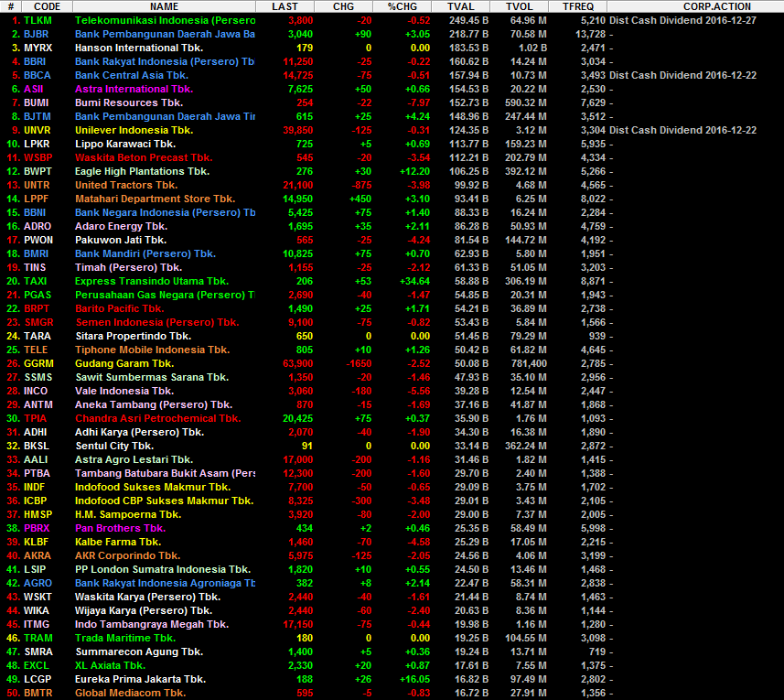Select stock code LSIP
This screenshot has width=784, height=700.
[35, 569]
